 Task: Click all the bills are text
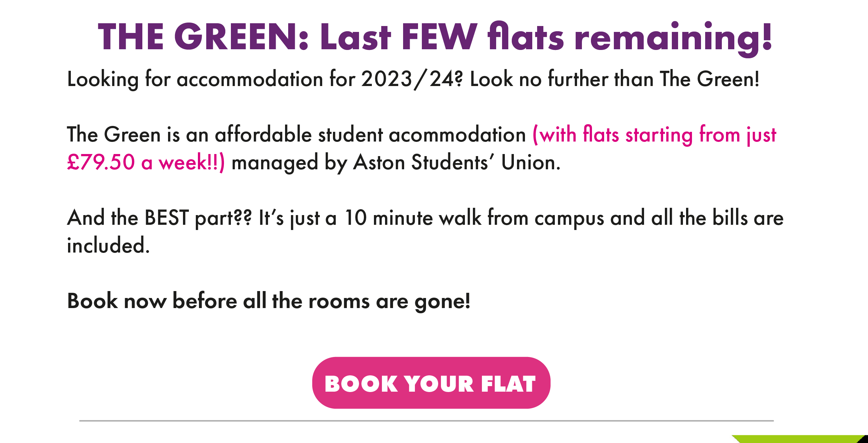[717, 218]
